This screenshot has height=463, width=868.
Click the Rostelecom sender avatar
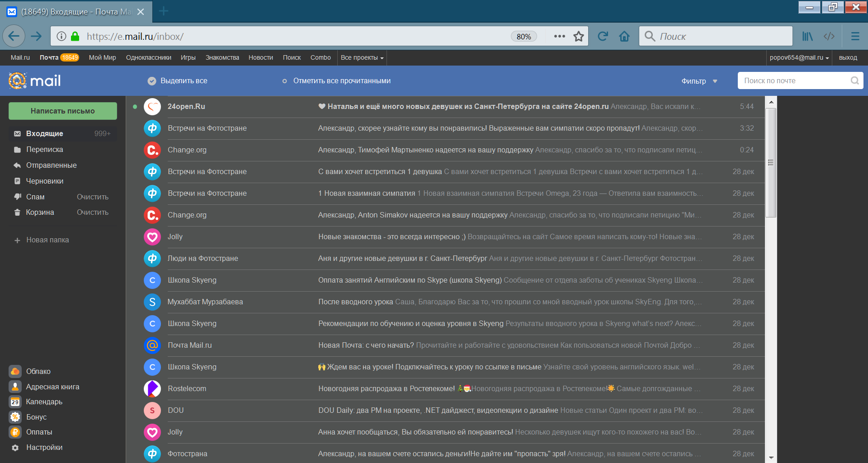pyautogui.click(x=152, y=389)
